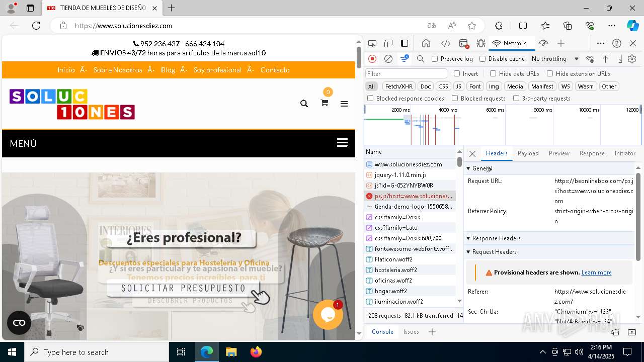Open the Issues drawer tab
This screenshot has height=362, width=644.
pyautogui.click(x=411, y=332)
